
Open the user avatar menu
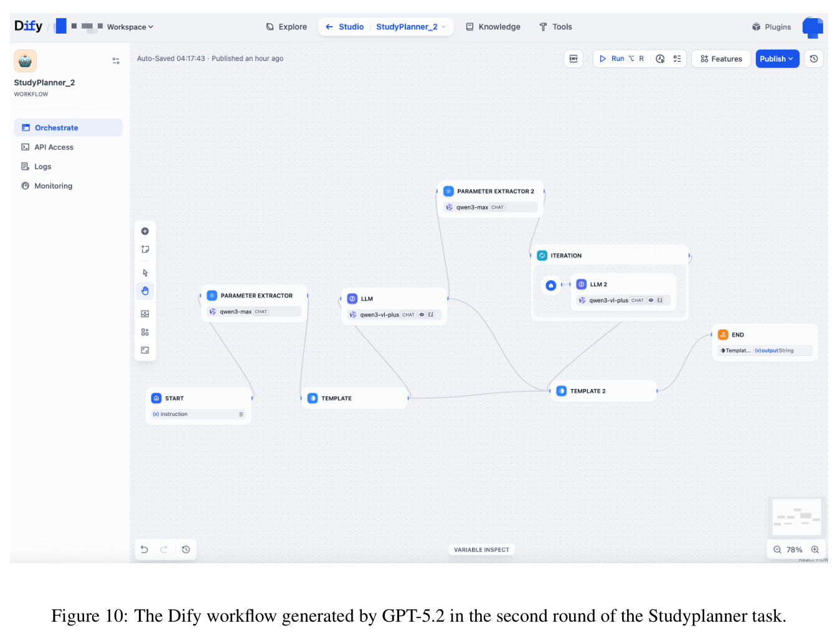813,27
